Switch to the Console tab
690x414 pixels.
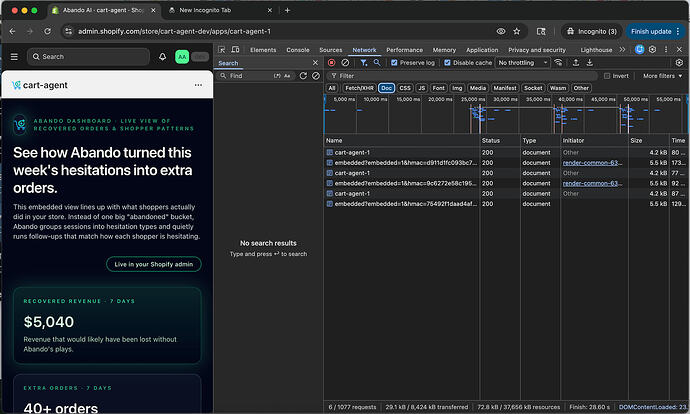point(298,50)
